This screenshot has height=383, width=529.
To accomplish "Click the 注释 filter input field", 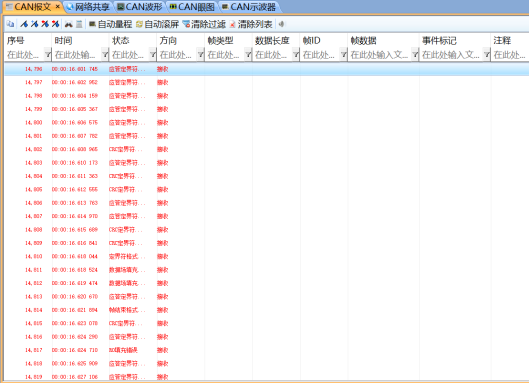I will [x=510, y=55].
